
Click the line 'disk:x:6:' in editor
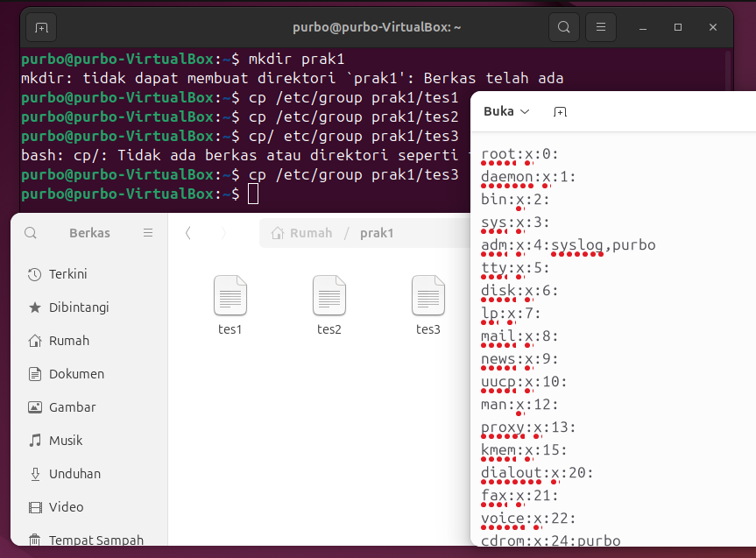point(519,291)
